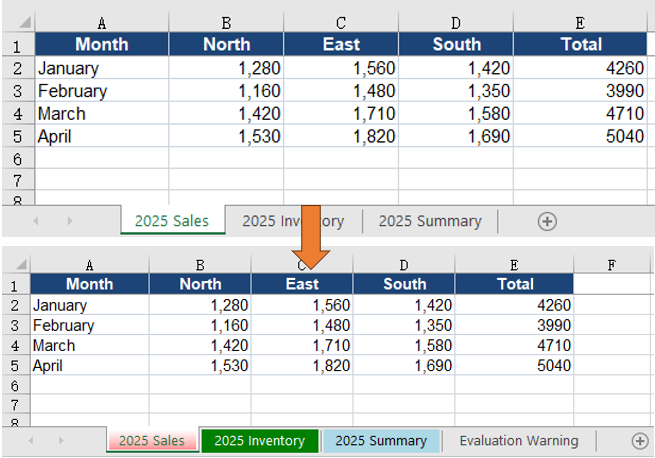Select row 4 header in the lower spreadsheet
The width and height of the screenshot is (655, 458).
pos(15,345)
